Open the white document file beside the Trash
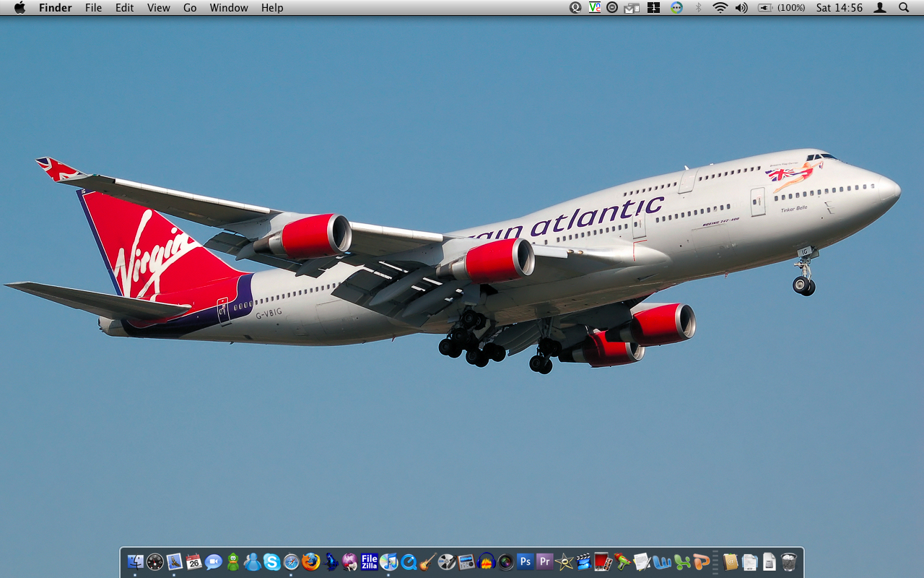Screen dimensions: 924x578 click(x=770, y=561)
